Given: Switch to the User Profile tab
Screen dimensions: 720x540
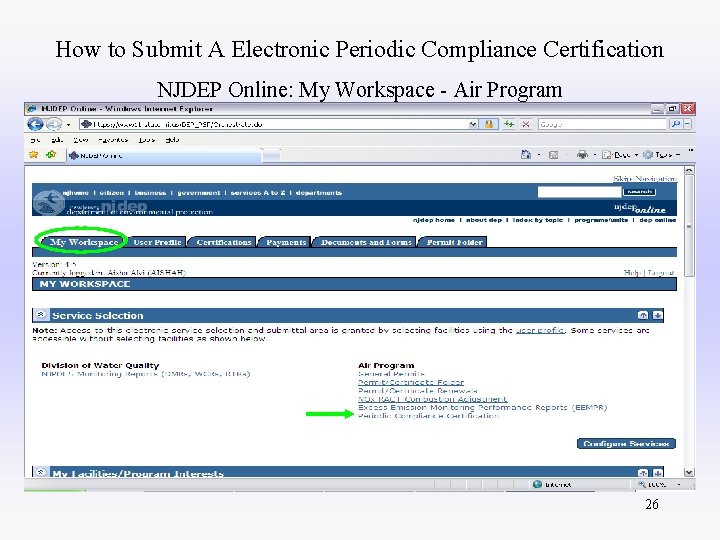Looking at the screenshot, I should click(158, 242).
